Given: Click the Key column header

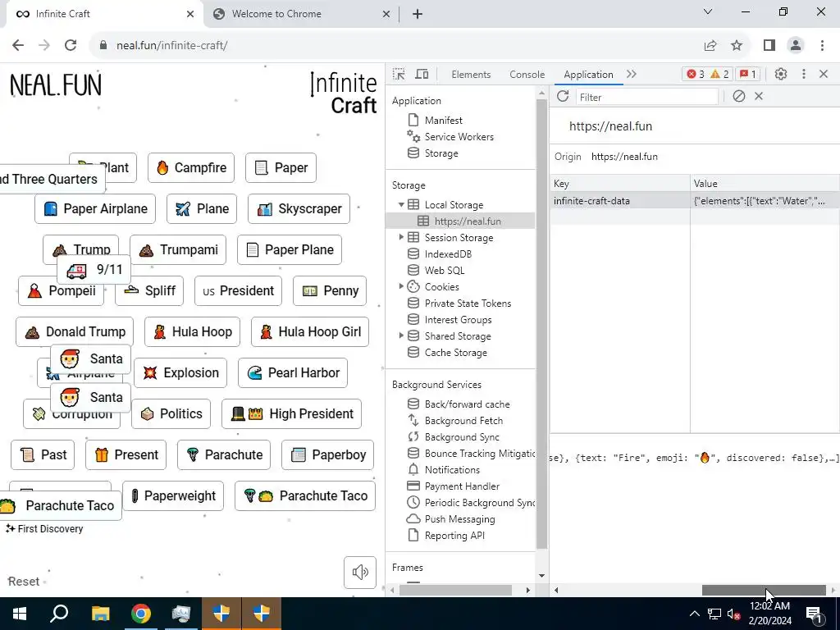Looking at the screenshot, I should pyautogui.click(x=620, y=183).
